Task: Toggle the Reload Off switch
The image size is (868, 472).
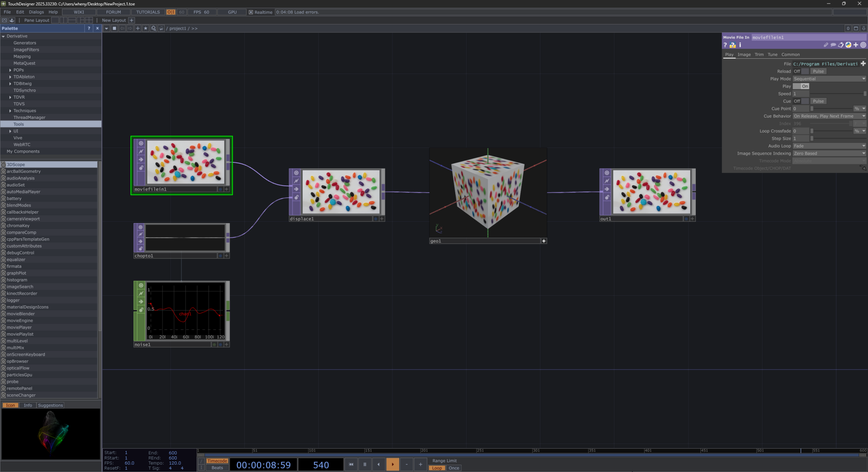Action: coord(801,72)
